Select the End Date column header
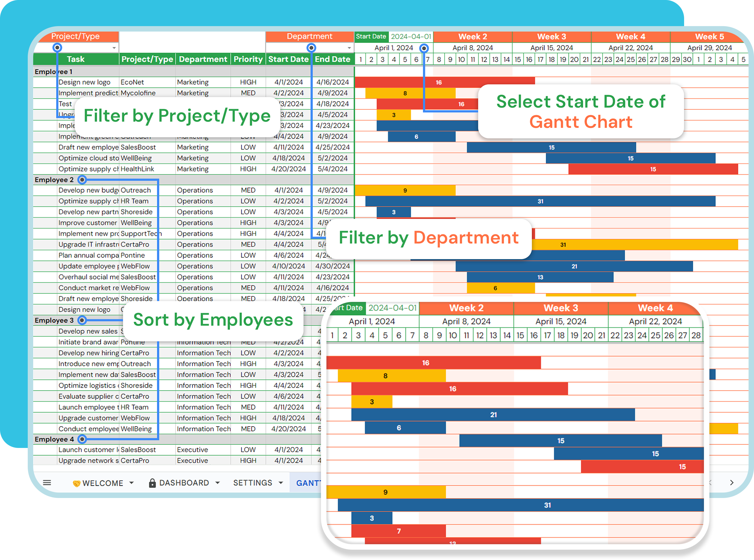Screen dimensions: 754x560 coord(333,59)
